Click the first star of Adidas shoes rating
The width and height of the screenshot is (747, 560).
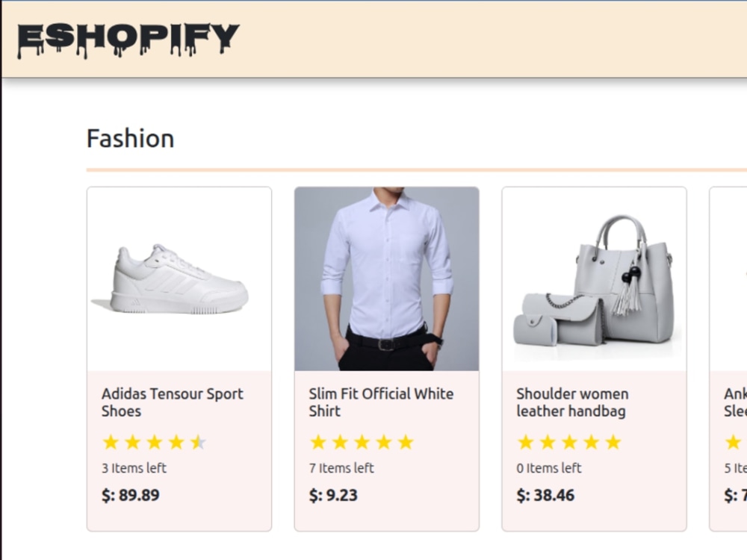coord(111,442)
